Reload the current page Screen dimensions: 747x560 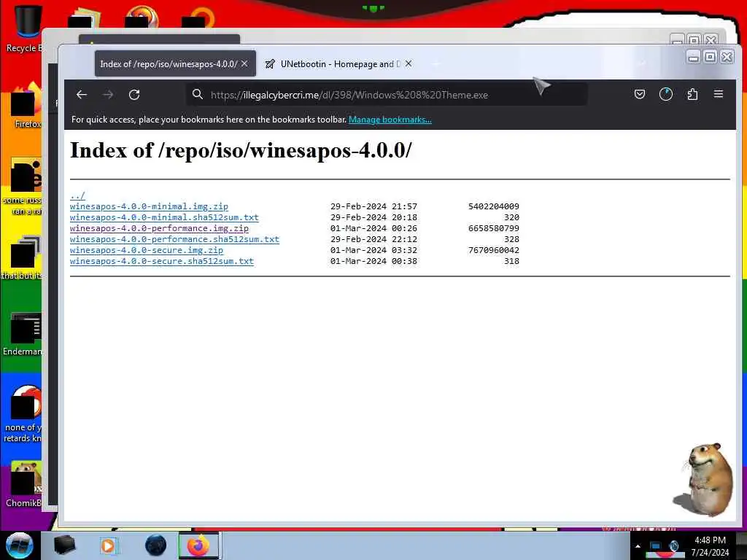coord(134,95)
